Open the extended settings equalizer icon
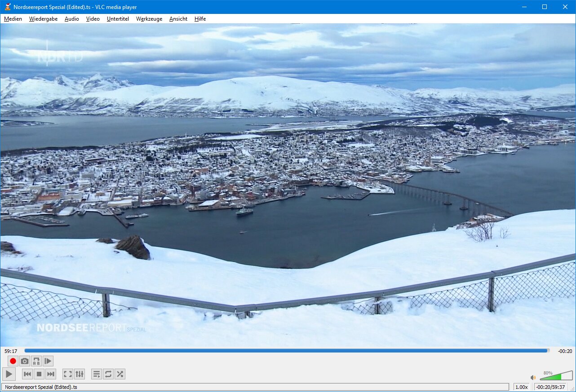 pyautogui.click(x=80, y=374)
